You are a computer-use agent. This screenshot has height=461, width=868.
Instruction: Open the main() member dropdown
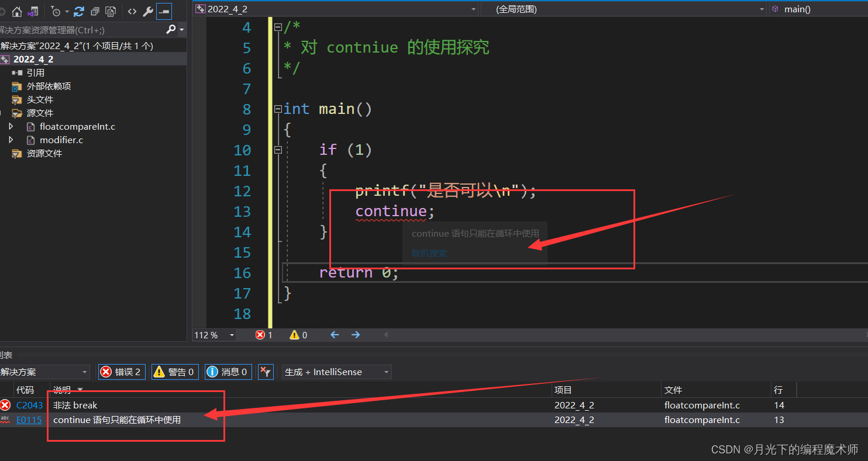tap(818, 9)
